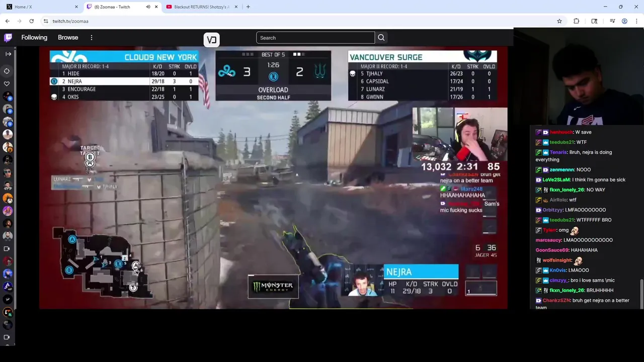Viewport: 644px width, 362px height.
Task: Open the Twitch home logo
Action: (8, 38)
